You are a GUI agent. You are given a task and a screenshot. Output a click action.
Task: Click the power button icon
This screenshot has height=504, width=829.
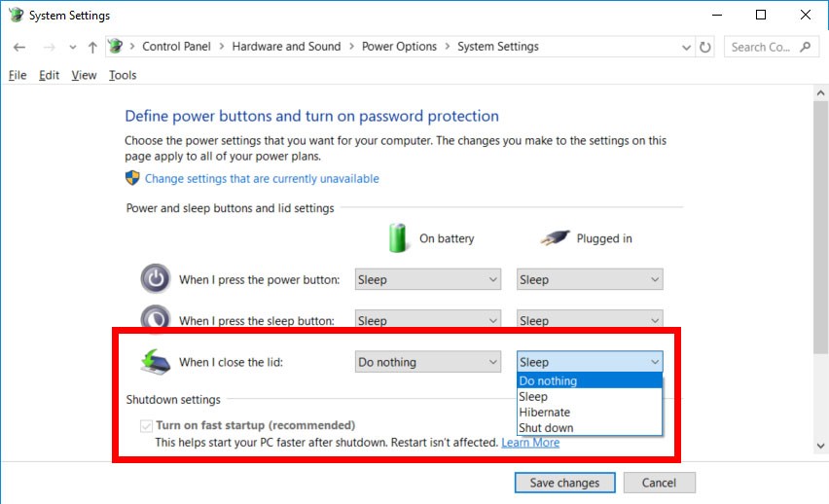click(156, 278)
